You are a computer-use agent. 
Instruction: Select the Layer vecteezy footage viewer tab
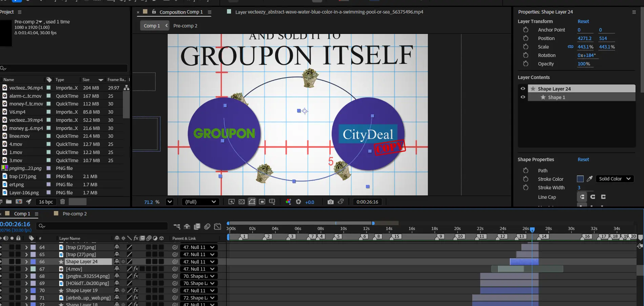(x=329, y=12)
